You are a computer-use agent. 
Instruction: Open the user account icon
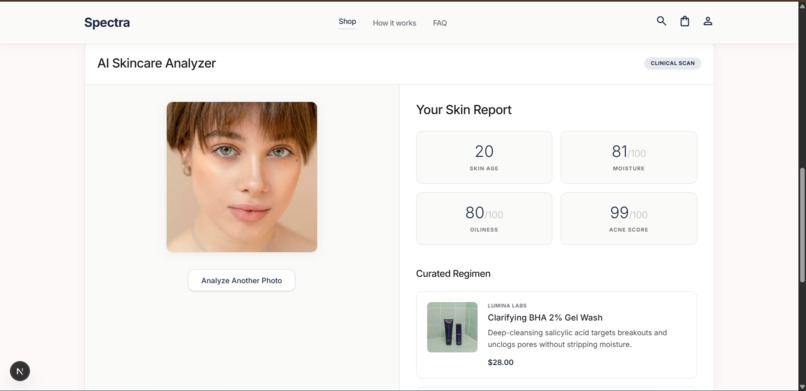[708, 21]
